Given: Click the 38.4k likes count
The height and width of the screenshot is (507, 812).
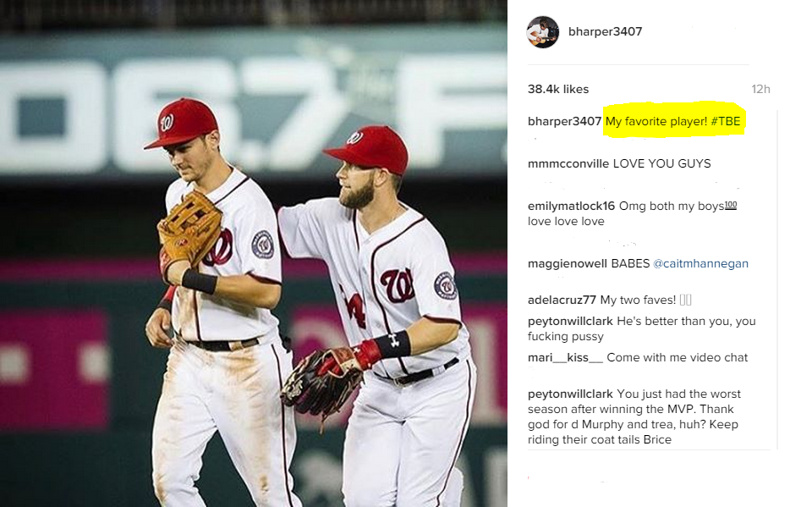Looking at the screenshot, I should click(x=558, y=89).
